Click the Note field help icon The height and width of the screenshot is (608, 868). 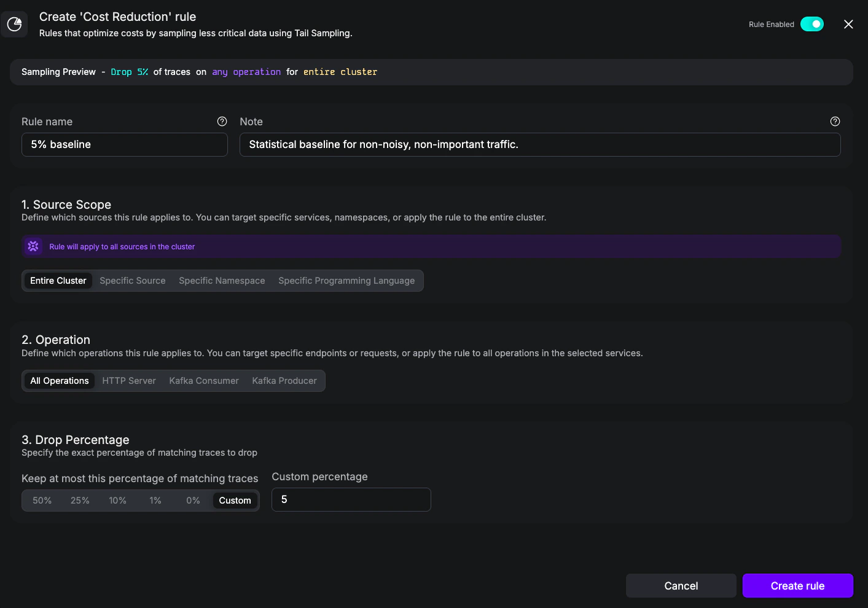835,122
